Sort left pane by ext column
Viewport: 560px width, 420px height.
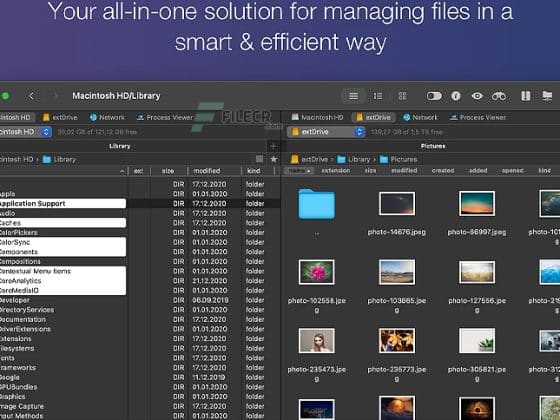(139, 171)
